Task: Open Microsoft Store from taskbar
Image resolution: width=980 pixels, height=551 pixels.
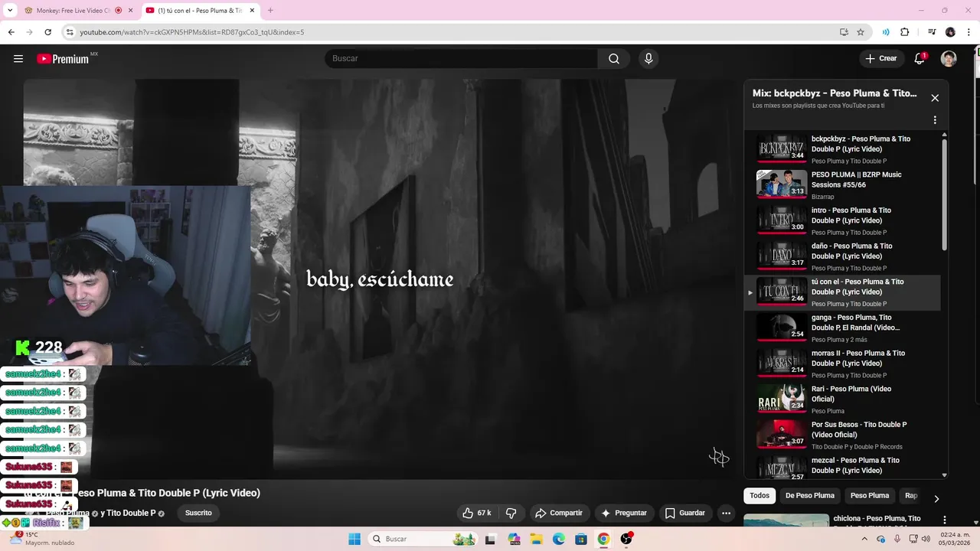Action: pyautogui.click(x=581, y=539)
